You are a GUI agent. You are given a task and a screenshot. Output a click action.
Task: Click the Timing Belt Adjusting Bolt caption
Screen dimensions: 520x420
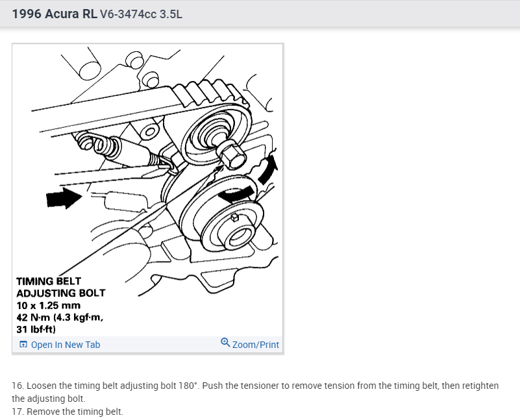click(x=60, y=287)
